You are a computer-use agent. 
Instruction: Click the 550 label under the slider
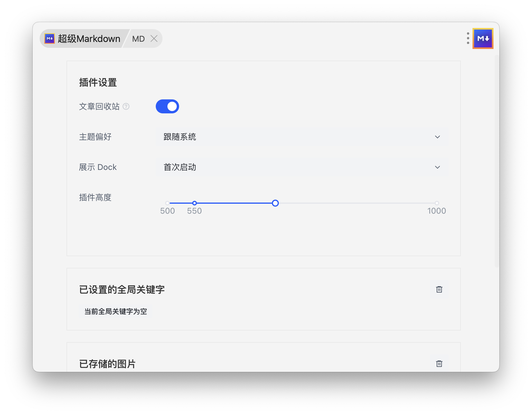(194, 211)
